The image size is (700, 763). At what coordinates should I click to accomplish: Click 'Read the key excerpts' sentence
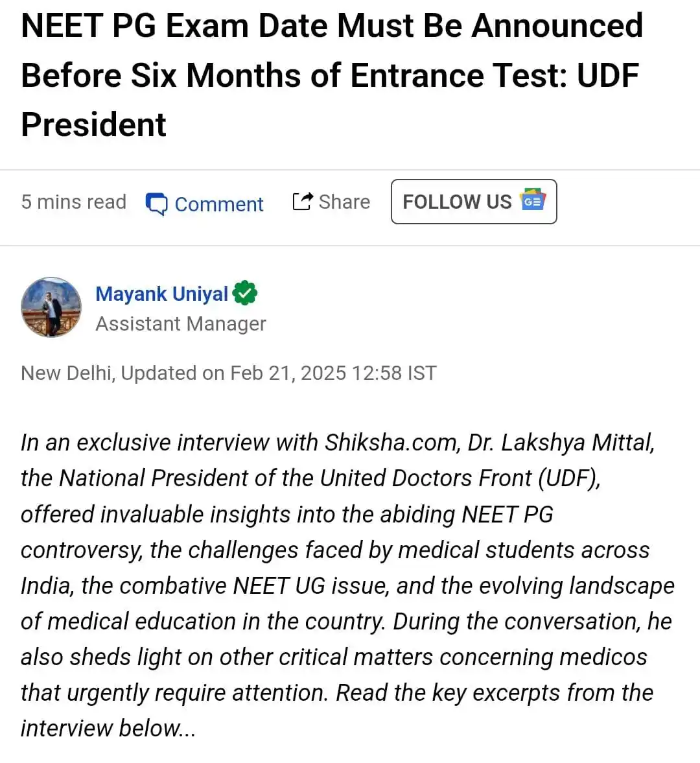coord(447,692)
